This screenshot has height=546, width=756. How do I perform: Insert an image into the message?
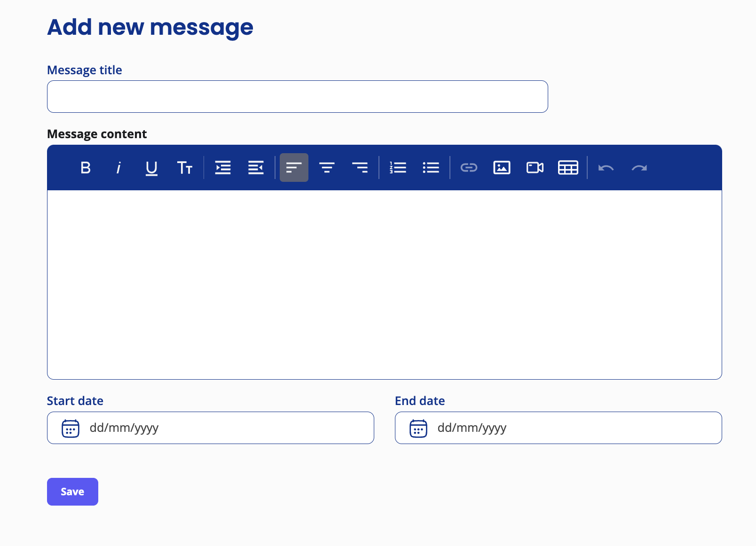[502, 167]
